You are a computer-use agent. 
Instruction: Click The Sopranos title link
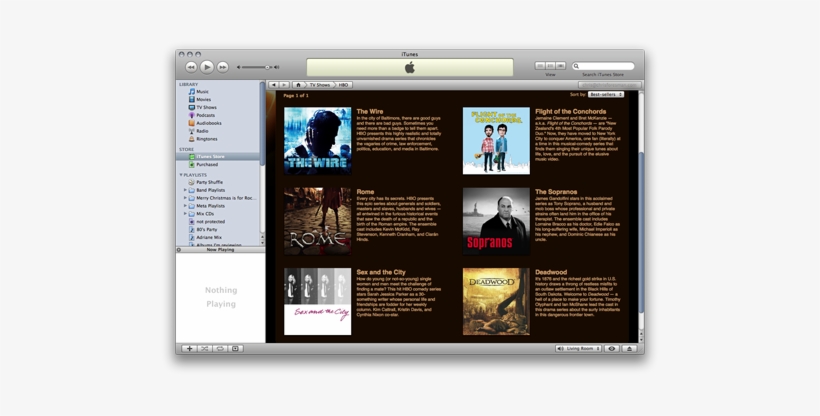(556, 192)
